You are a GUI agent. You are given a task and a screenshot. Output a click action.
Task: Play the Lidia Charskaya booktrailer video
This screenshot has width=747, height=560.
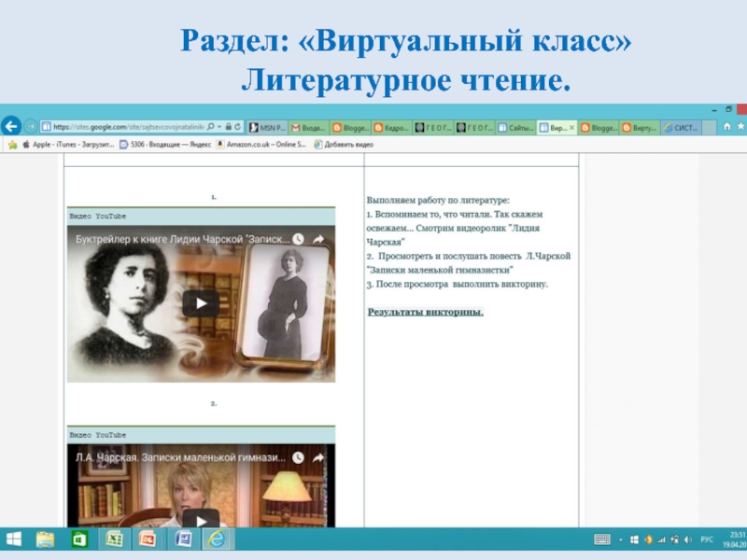pos(200,303)
